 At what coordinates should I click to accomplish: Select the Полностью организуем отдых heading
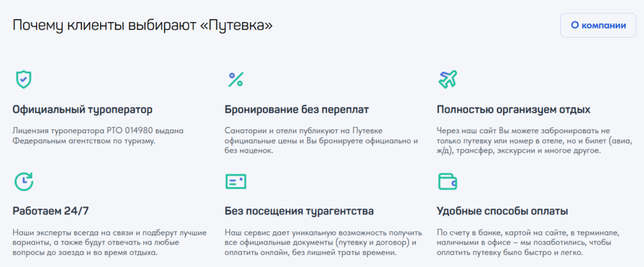click(x=514, y=110)
